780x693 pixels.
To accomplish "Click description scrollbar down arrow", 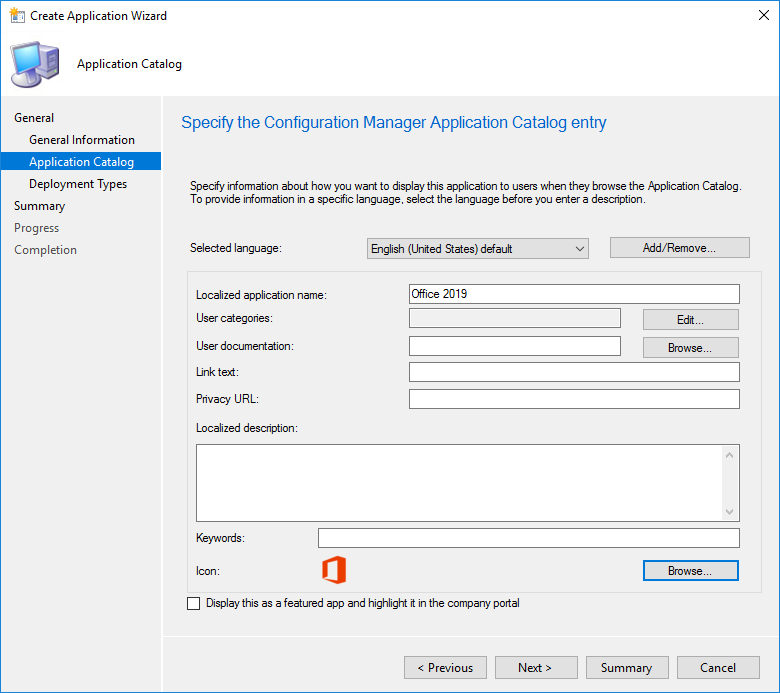I will point(729,511).
